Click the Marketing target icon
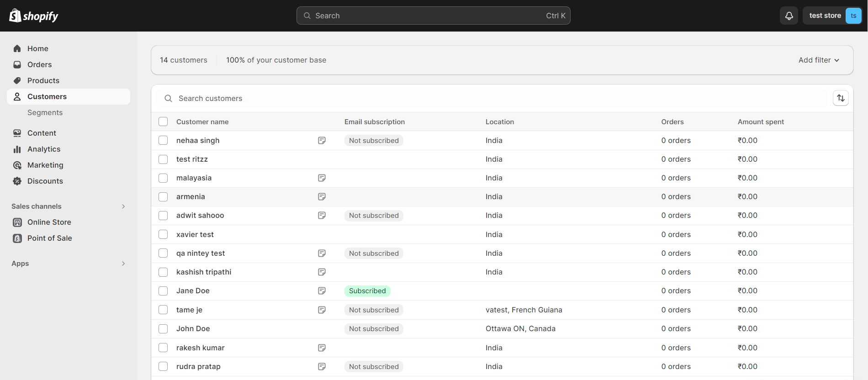The image size is (868, 380). tap(17, 165)
